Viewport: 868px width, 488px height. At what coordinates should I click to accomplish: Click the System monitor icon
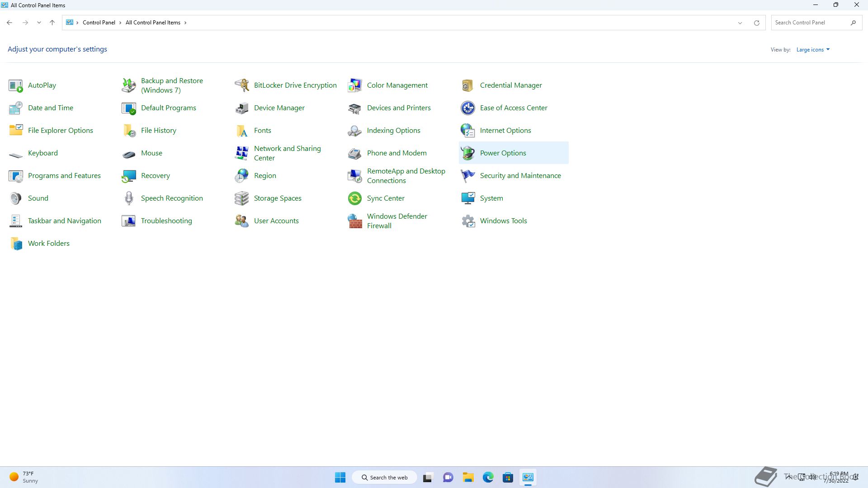(x=468, y=198)
